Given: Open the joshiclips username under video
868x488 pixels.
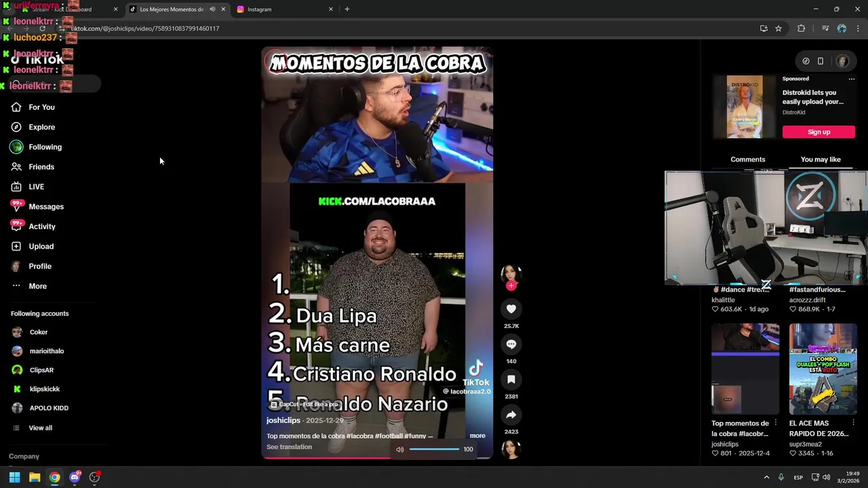Looking at the screenshot, I should pos(283,420).
